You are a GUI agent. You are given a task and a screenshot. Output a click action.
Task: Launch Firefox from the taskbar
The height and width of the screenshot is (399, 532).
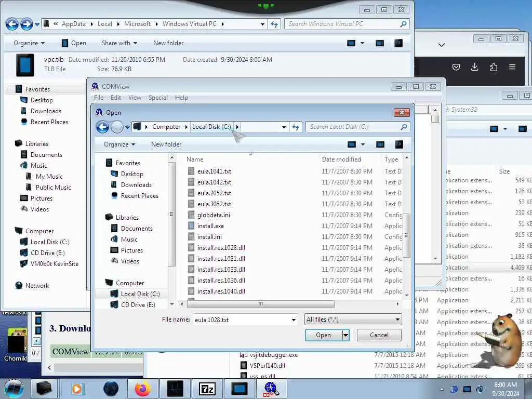click(143, 389)
